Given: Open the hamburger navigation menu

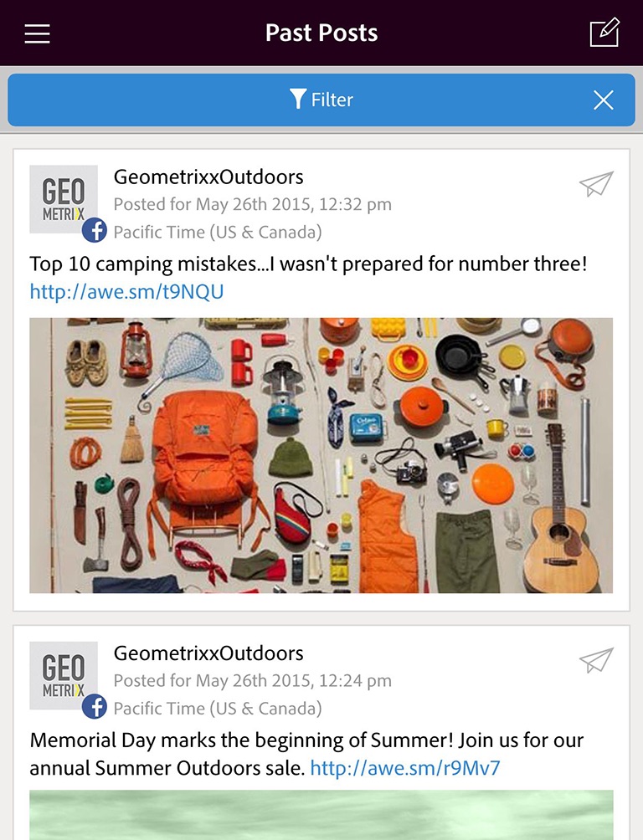Looking at the screenshot, I should 37,33.
